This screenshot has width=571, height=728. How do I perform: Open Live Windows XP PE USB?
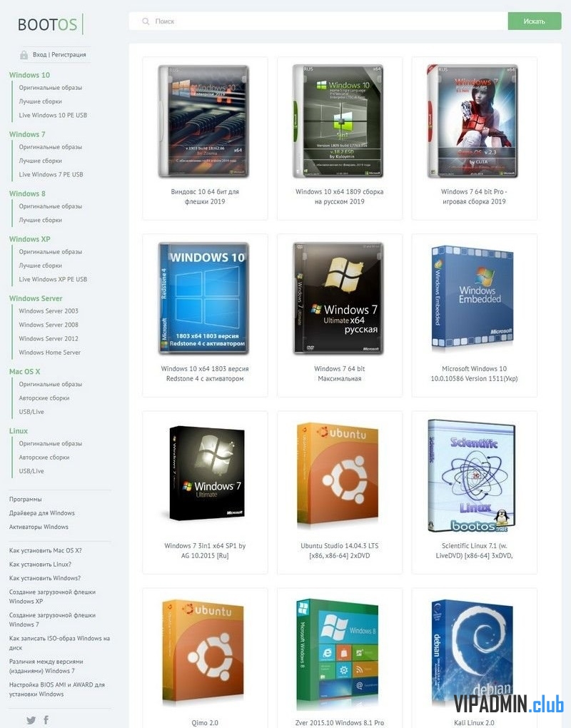coord(53,280)
